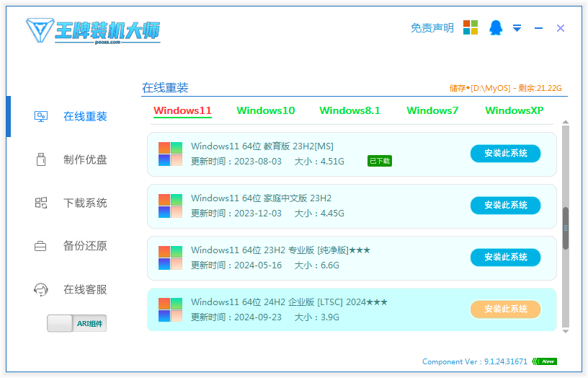The height and width of the screenshot is (378, 588).
Task: Click update time 2024-09-23 text
Action: pos(236,317)
